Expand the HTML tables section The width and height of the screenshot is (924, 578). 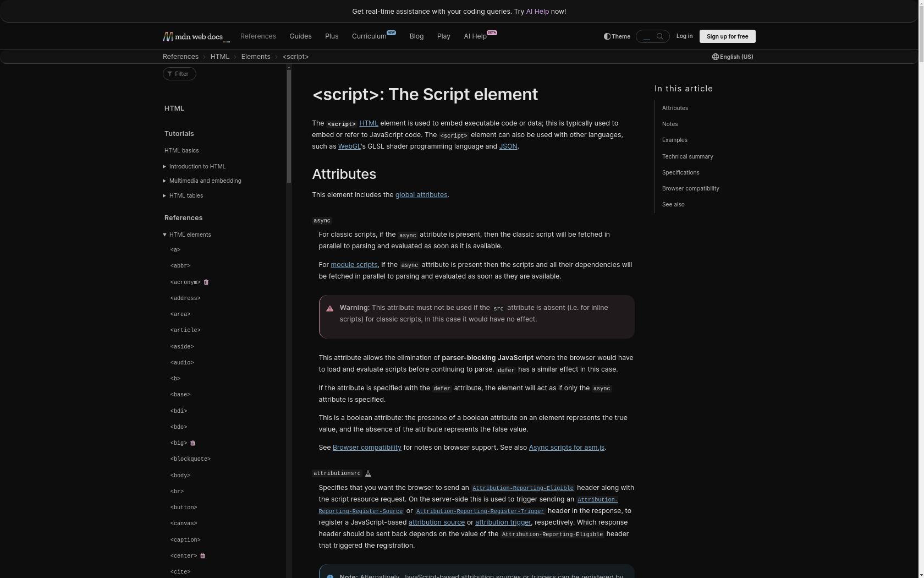click(x=183, y=195)
